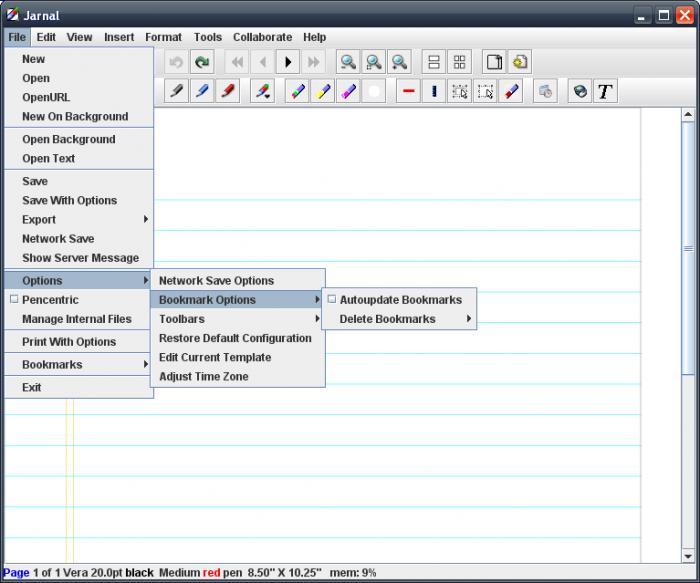Select the red pen tool

click(x=228, y=91)
